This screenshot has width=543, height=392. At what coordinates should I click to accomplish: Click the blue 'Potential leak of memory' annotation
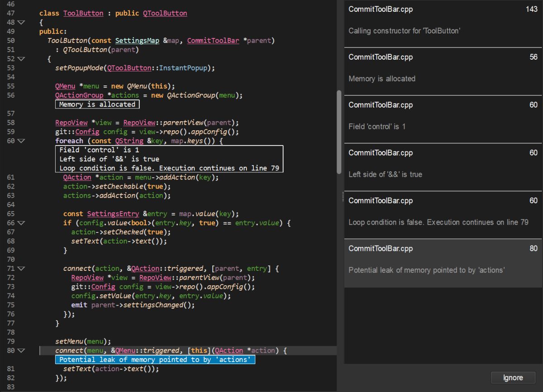155,360
